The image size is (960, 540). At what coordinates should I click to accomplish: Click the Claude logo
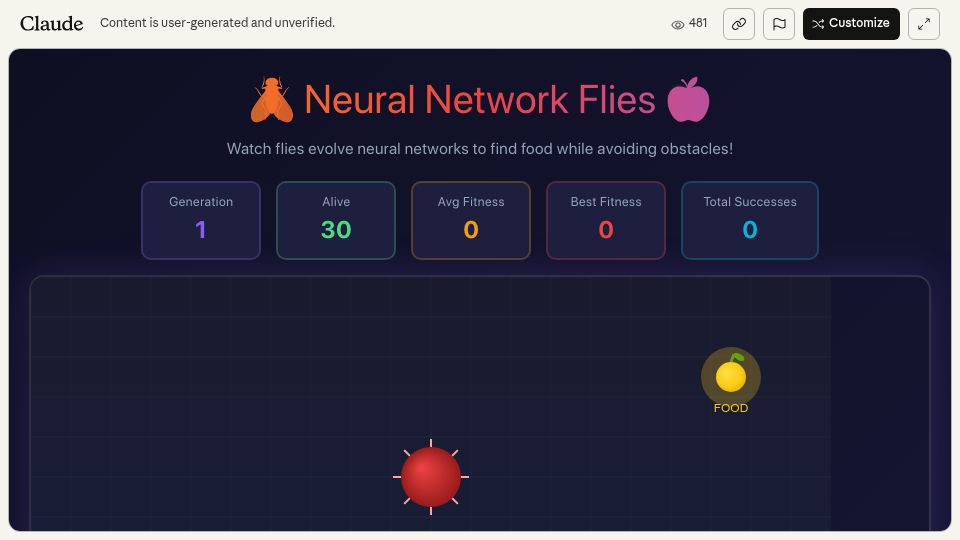coord(51,23)
